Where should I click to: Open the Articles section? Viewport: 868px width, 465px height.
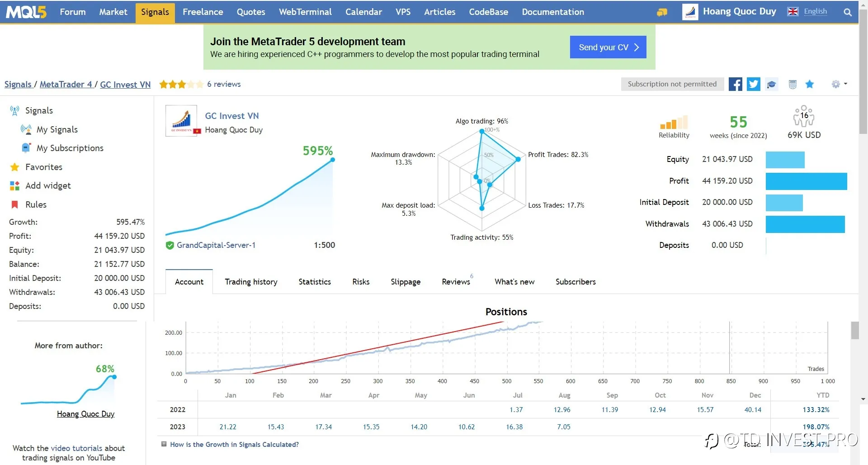[x=439, y=12]
